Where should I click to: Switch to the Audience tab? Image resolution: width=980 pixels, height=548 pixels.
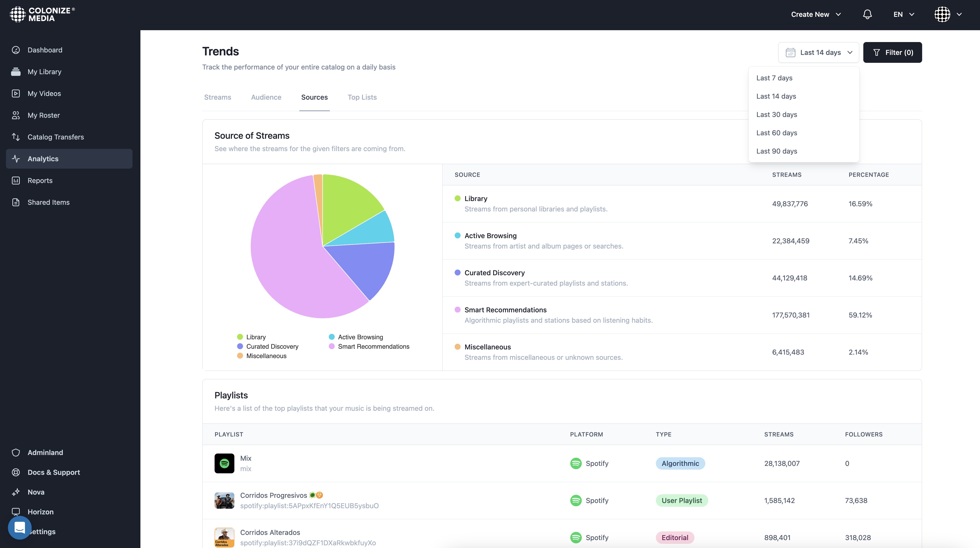[x=266, y=97]
